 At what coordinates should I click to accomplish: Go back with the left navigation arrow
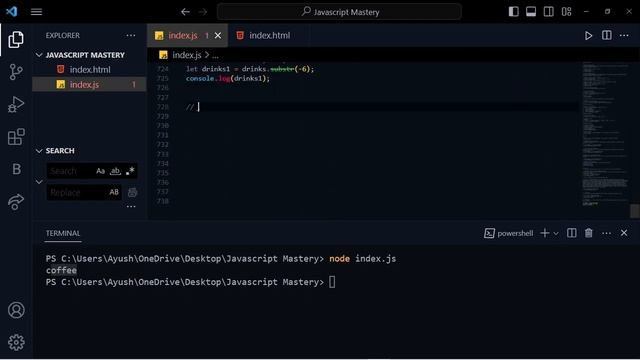click(185, 12)
